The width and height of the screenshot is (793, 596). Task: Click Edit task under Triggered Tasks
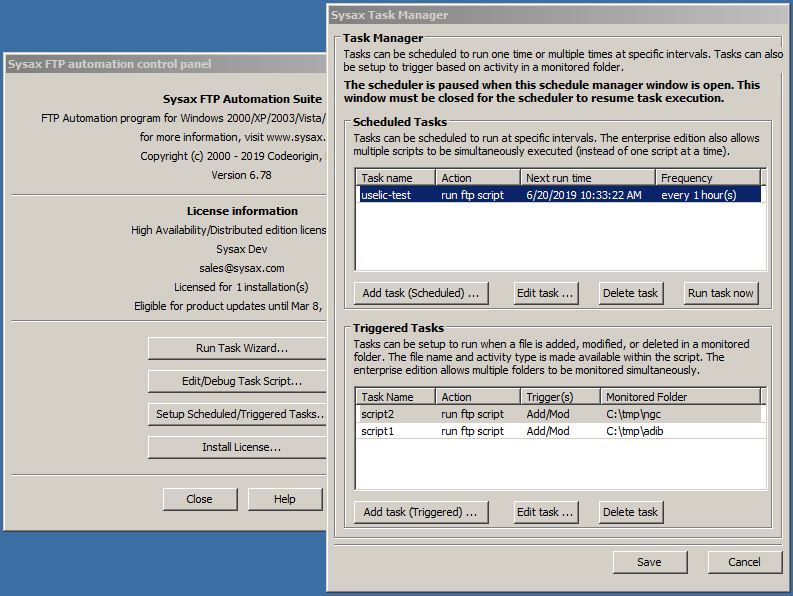pyautogui.click(x=545, y=512)
